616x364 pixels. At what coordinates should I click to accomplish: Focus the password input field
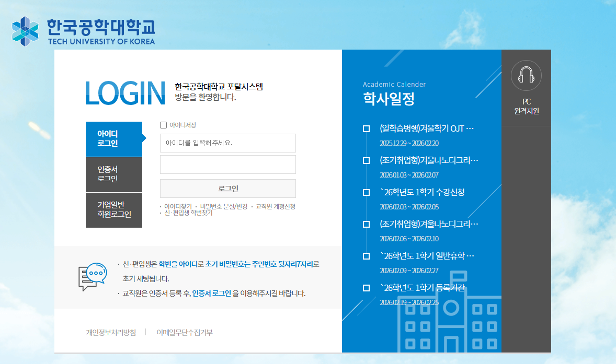click(x=228, y=165)
